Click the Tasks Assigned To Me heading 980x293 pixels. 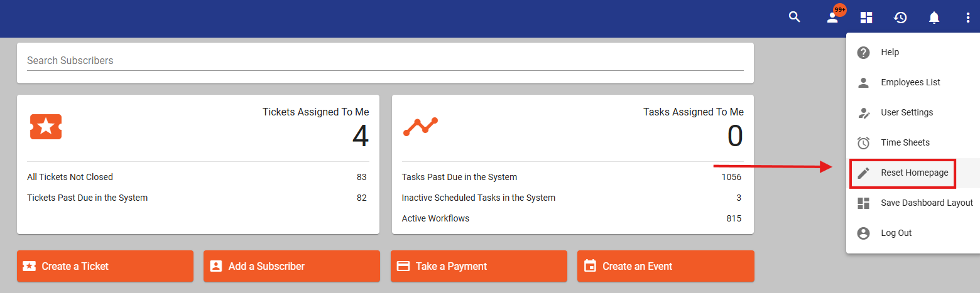694,112
